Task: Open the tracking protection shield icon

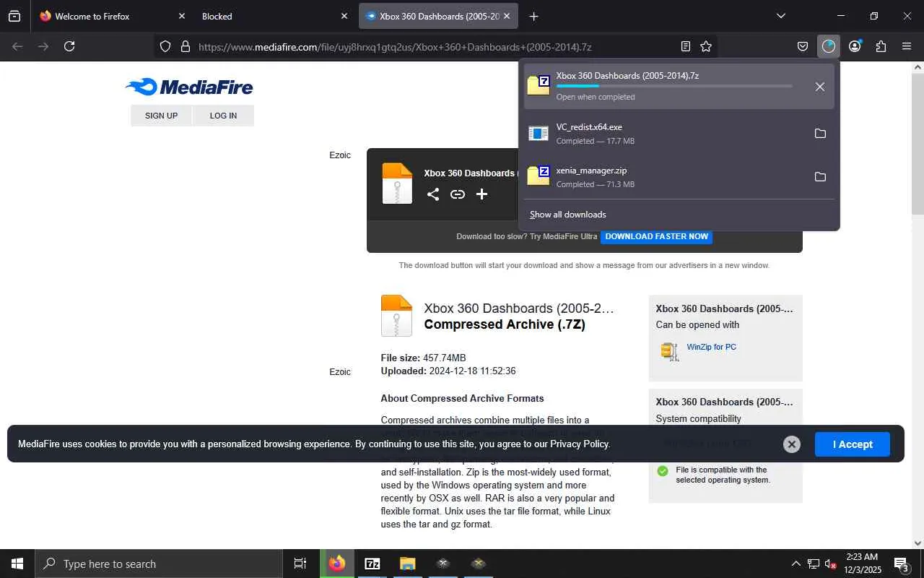Action: click(165, 46)
